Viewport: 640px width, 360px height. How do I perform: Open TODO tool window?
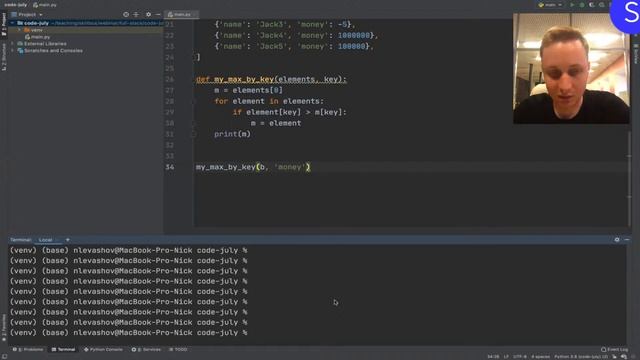(x=178, y=350)
